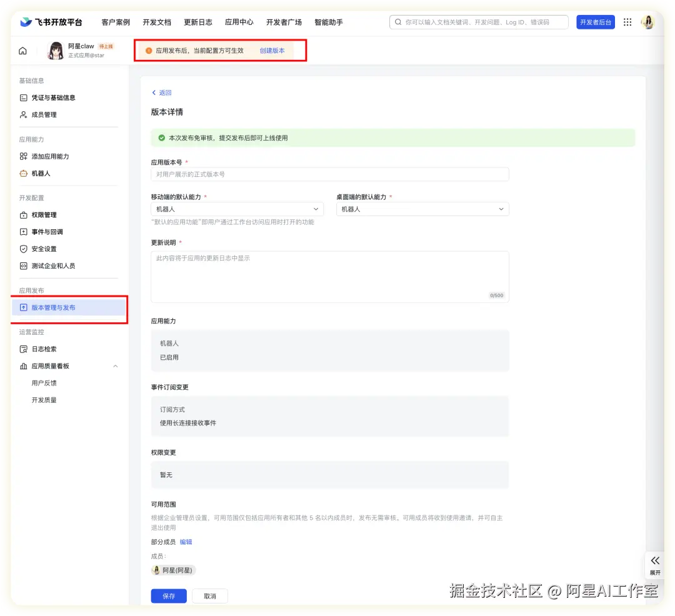Save the version with the 保存 button
Image resolution: width=675 pixels, height=616 pixels.
(168, 596)
